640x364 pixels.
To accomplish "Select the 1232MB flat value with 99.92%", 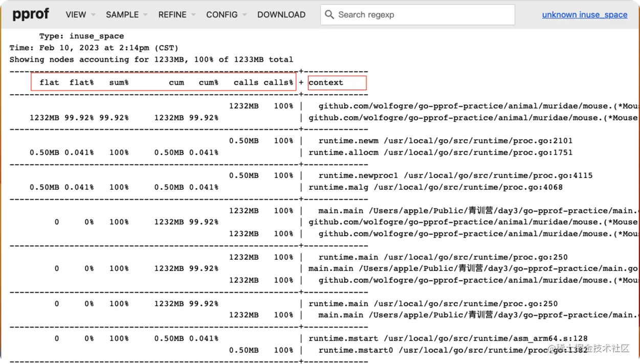I will coord(45,118).
